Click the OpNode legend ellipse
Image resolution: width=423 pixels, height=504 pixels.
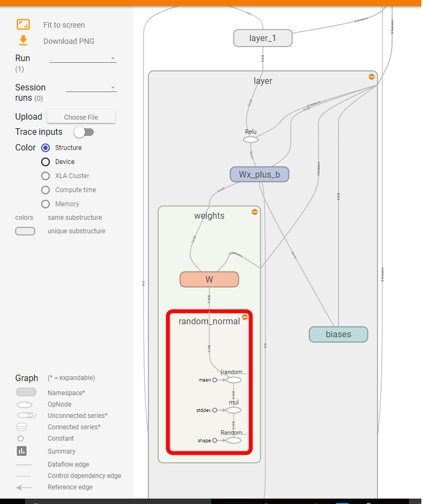24,405
